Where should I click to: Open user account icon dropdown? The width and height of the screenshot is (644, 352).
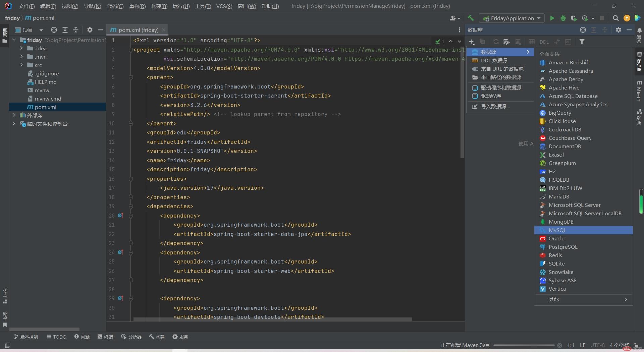pyautogui.click(x=455, y=18)
